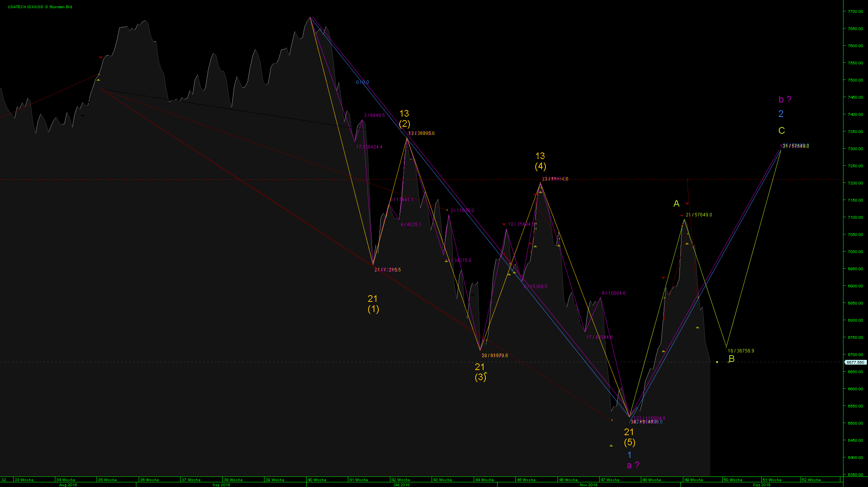
Task: Select the orange (4) wave count label
Action: 540,166
